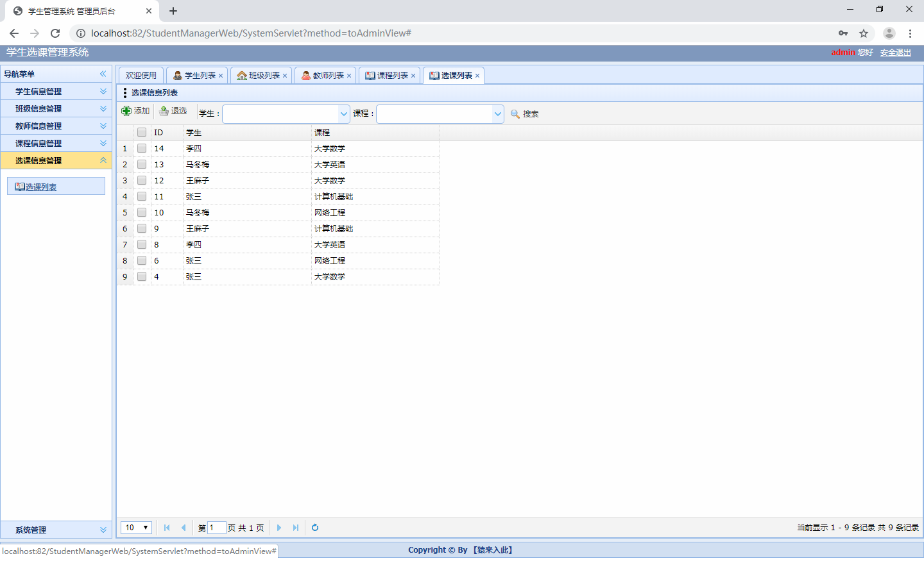Go back in the browser
The width and height of the screenshot is (924, 570).
(14, 33)
